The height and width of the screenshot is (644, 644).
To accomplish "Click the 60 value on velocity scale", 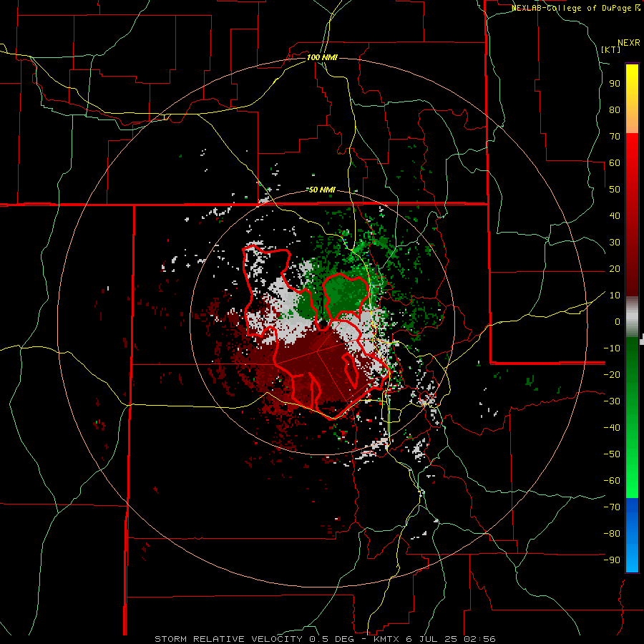I will (x=615, y=162).
